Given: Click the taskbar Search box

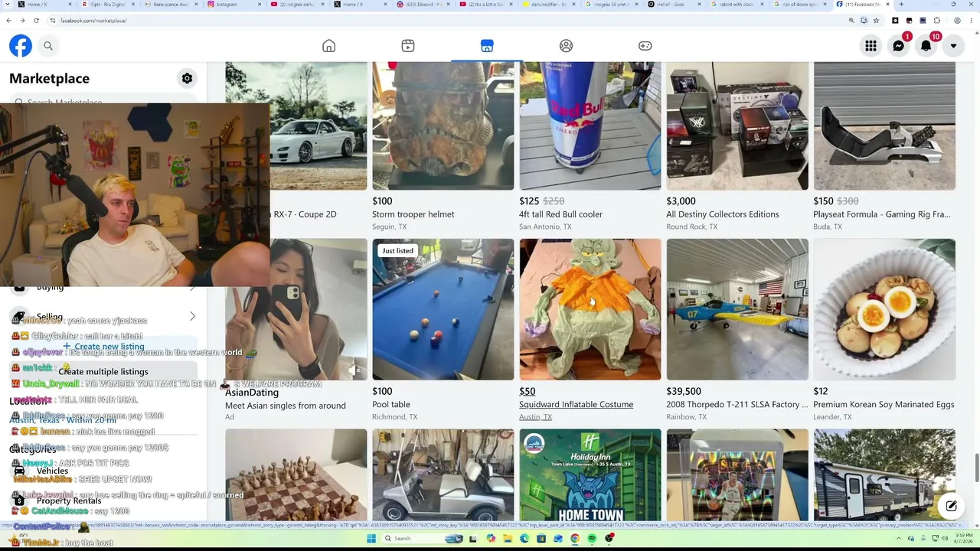Looking at the screenshot, I should click(x=423, y=539).
